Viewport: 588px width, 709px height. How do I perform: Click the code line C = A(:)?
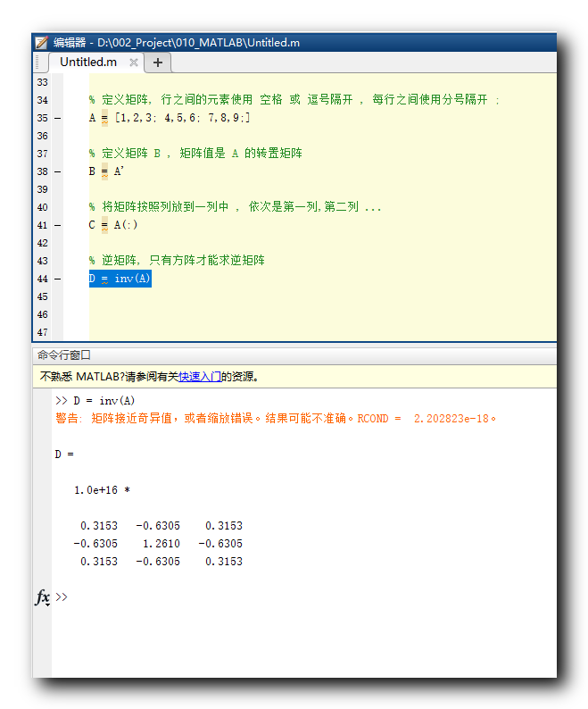click(113, 225)
